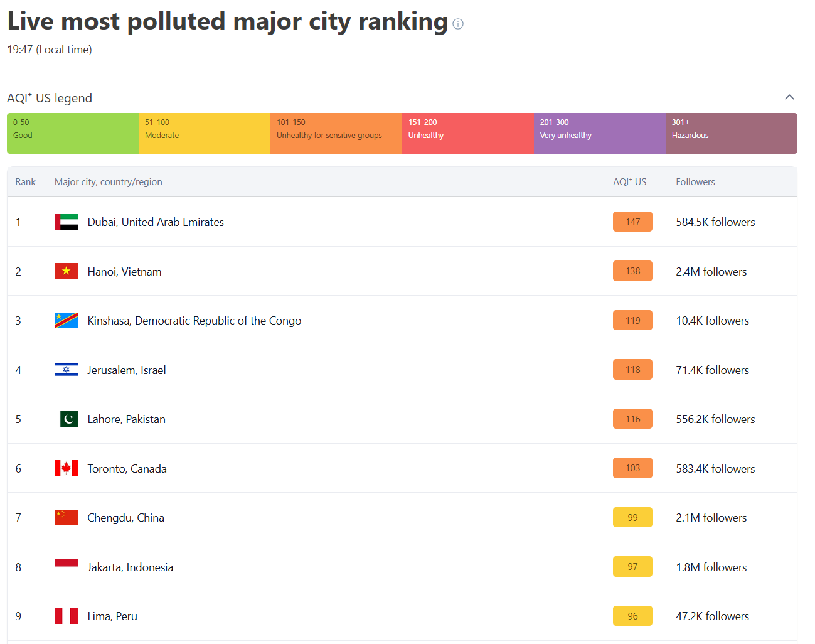815x644 pixels.
Task: Click the info icon beside ranking title
Action: pos(458,24)
